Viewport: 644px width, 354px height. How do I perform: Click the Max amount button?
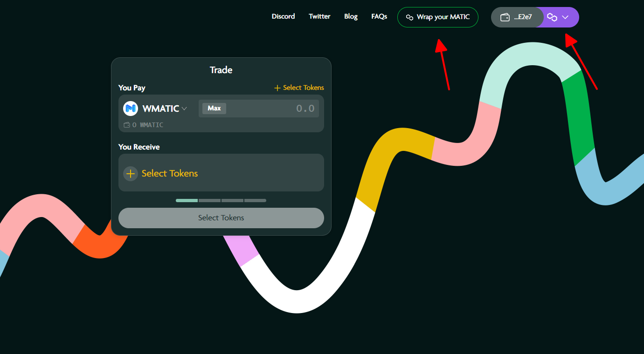214,108
